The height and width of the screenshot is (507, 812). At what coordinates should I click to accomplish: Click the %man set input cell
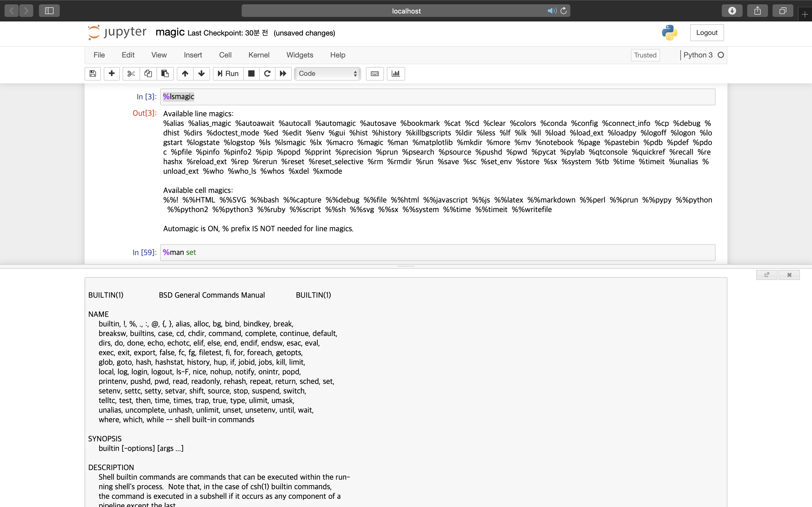click(437, 252)
